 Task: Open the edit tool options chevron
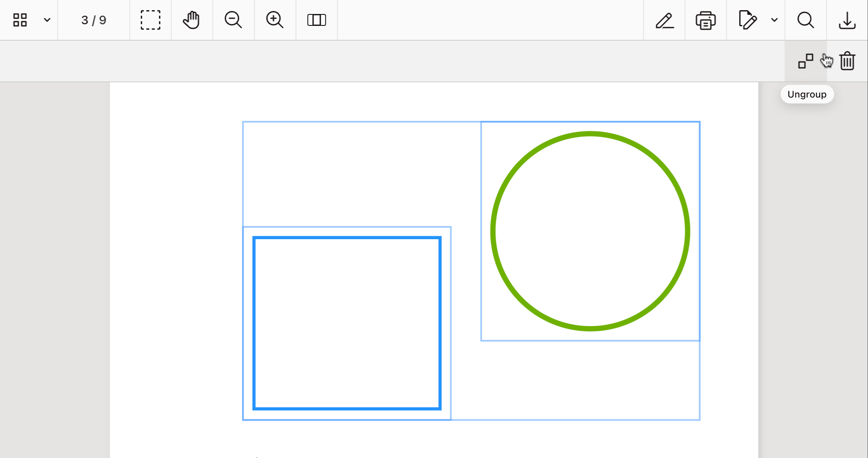tap(775, 20)
